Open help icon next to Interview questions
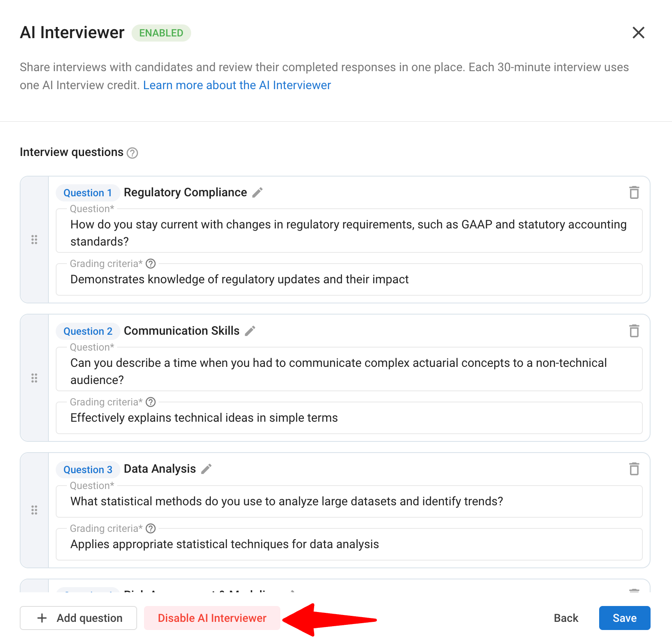This screenshot has width=672, height=642. (132, 153)
